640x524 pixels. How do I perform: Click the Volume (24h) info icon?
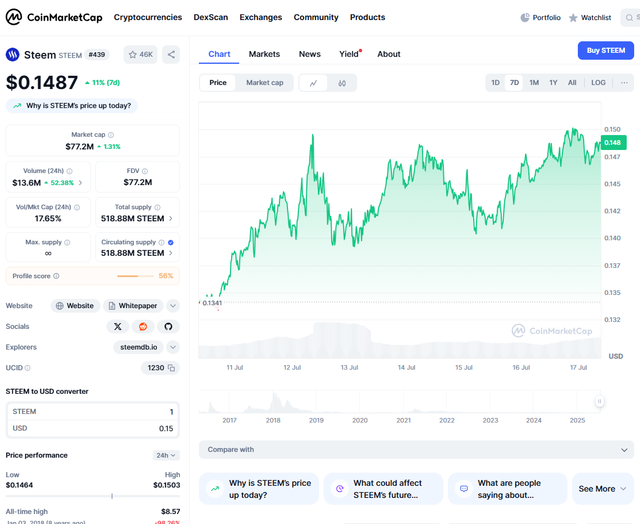(69, 171)
